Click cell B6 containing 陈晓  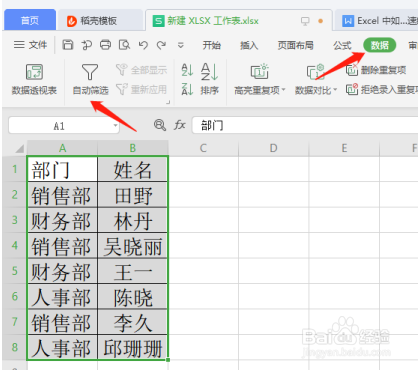pyautogui.click(x=133, y=297)
